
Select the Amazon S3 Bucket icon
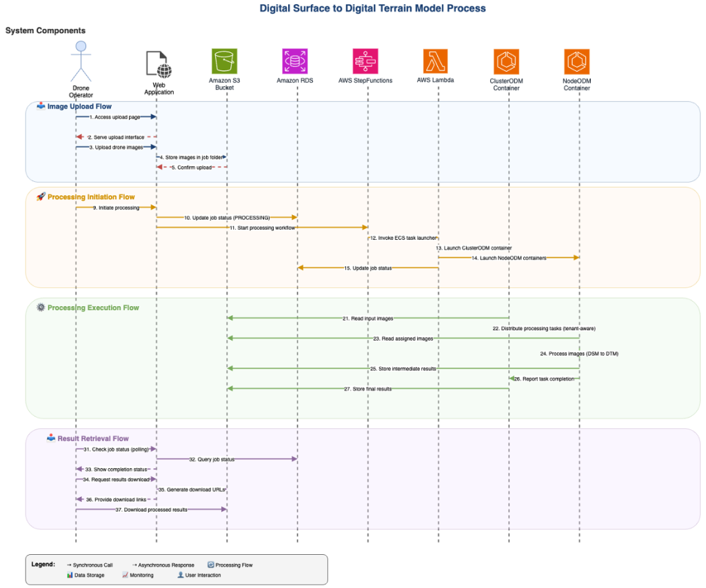click(224, 61)
